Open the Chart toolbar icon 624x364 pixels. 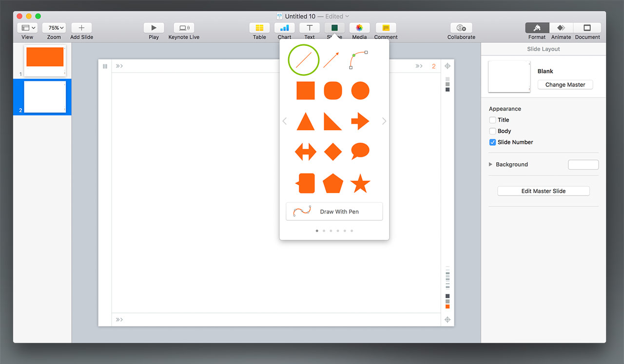click(284, 28)
